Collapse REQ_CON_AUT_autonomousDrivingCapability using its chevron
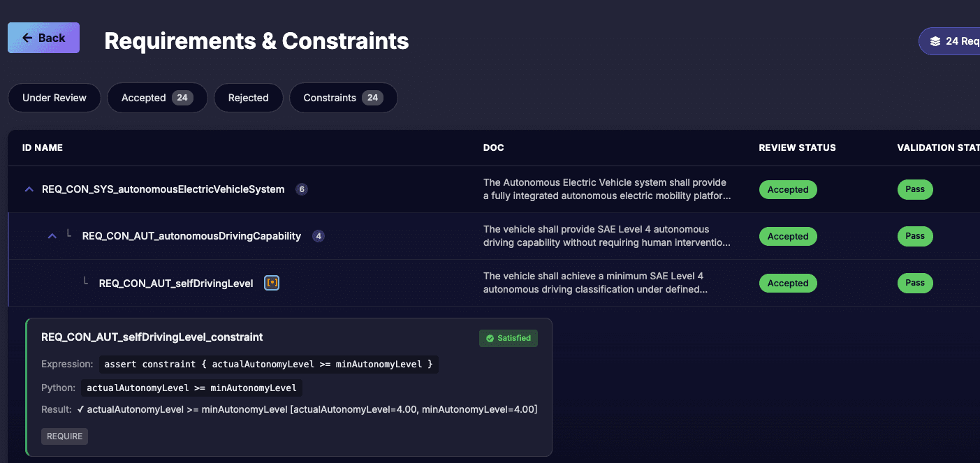 click(52, 235)
